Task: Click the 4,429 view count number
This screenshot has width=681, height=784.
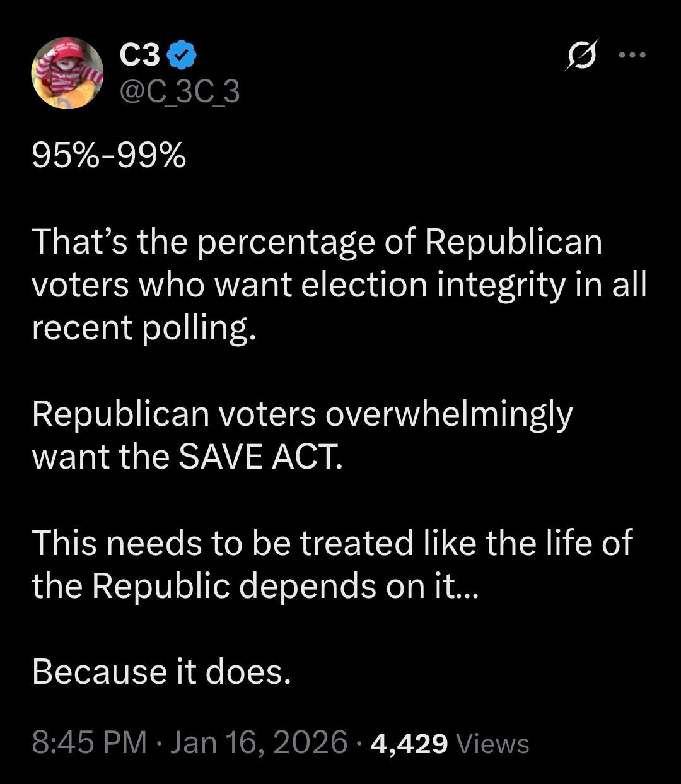Action: pyautogui.click(x=409, y=744)
